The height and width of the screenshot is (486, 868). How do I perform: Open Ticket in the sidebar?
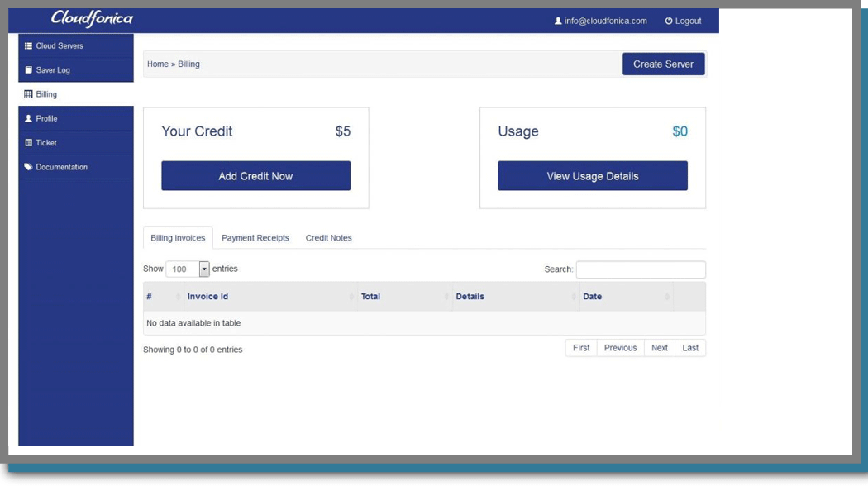pos(76,143)
